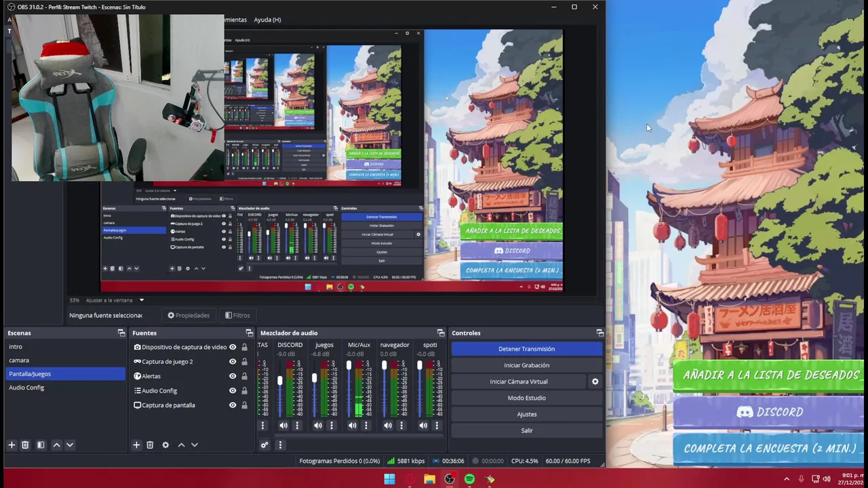Screen dimensions: 868x488
Task: Adjust juegos volume fader
Action: point(315,378)
